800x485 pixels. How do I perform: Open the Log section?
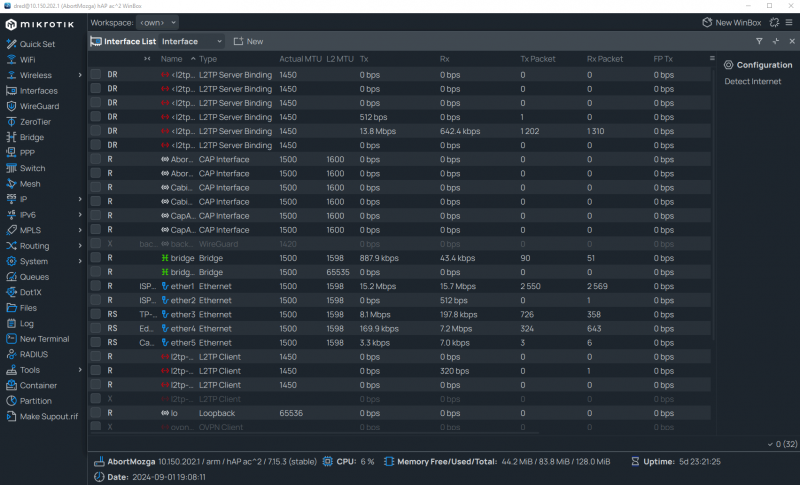tap(27, 323)
